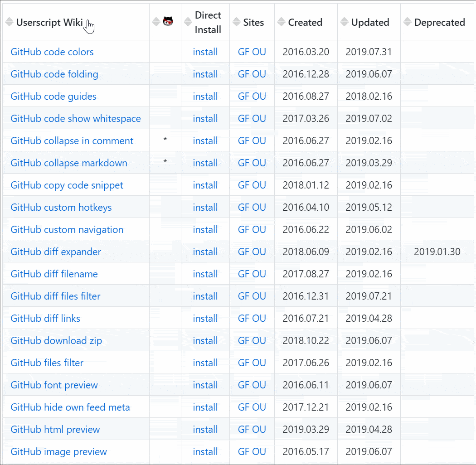Open the "GitHub copy code snippet" wiki page
This screenshot has width=476, height=465.
coord(66,185)
